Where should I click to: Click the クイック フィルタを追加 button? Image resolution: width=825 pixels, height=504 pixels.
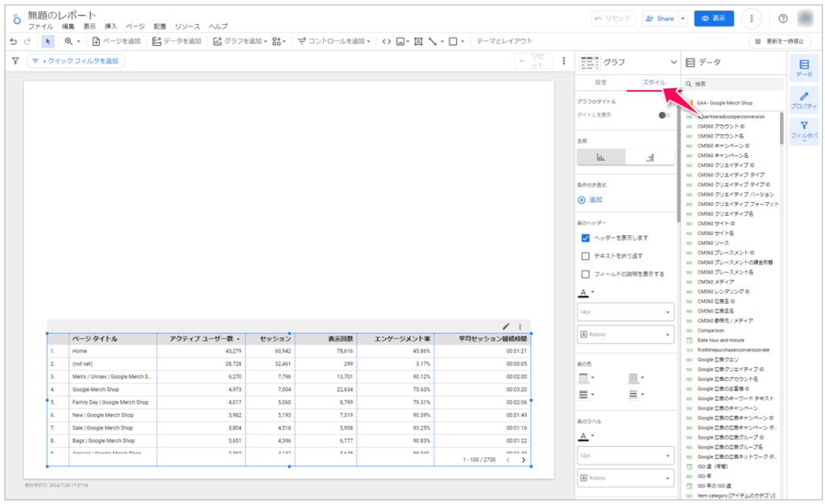76,61
